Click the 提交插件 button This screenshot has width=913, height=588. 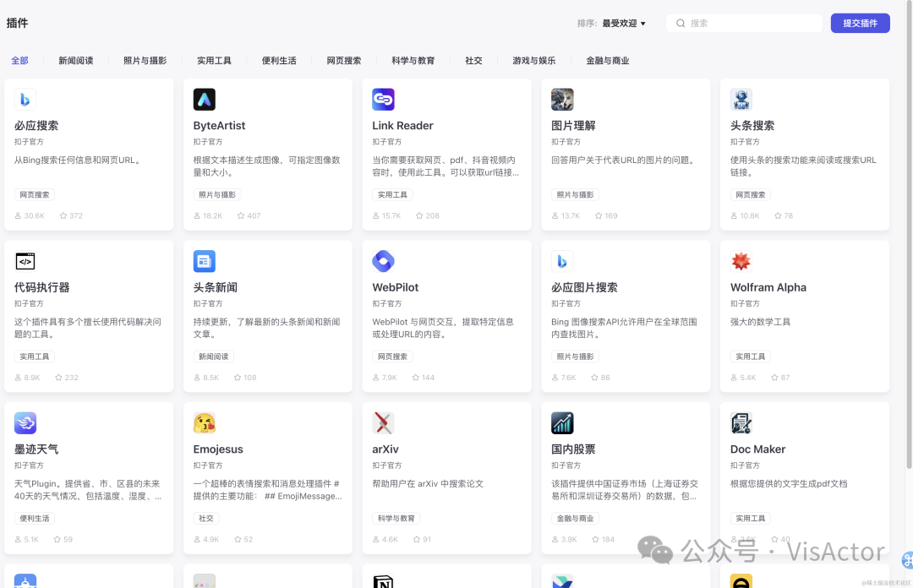[x=860, y=24]
